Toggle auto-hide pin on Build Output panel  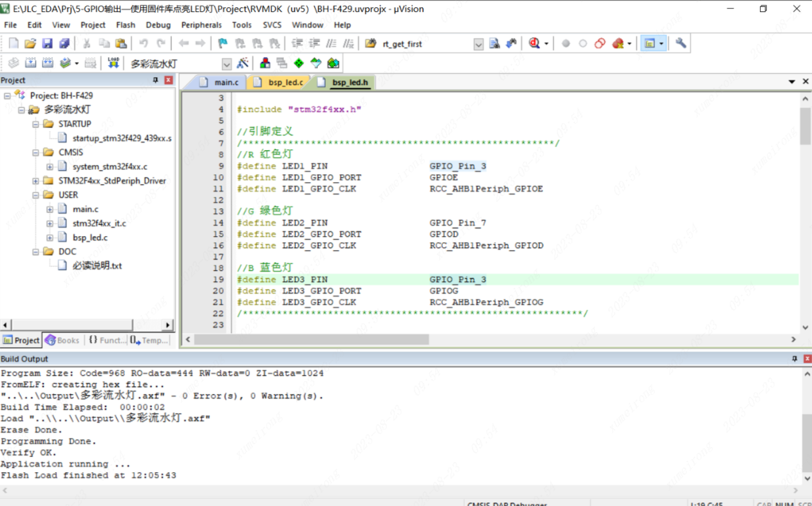(794, 359)
